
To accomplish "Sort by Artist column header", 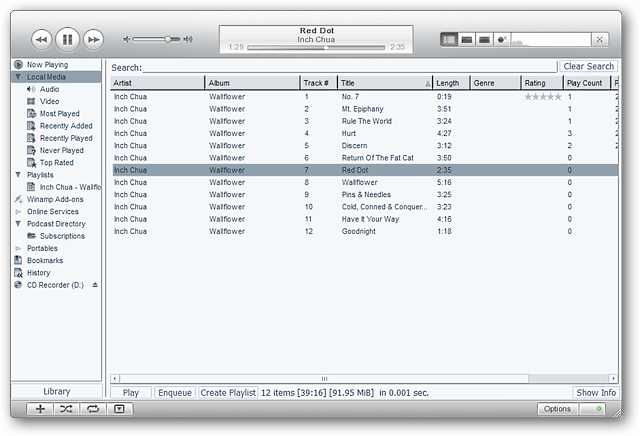I will tap(158, 83).
